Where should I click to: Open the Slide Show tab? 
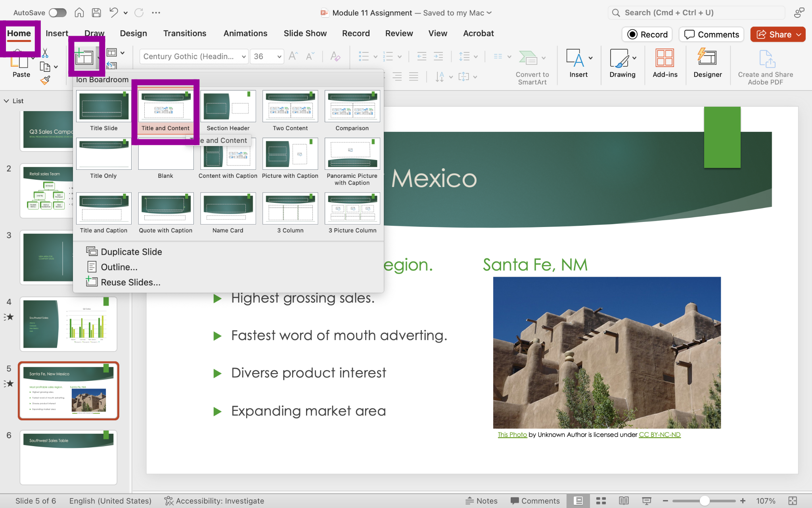point(305,33)
